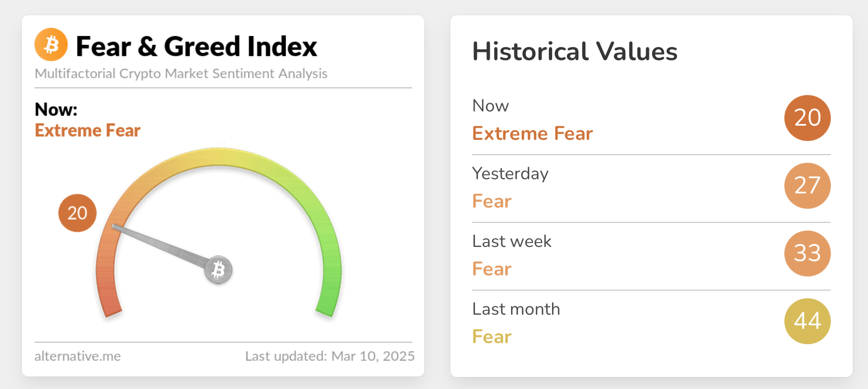Click the Multifactorial Crypto Market Sentiment subtitle

pos(181,74)
